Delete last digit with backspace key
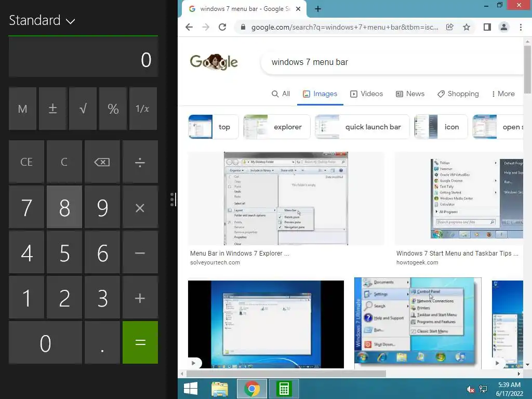Viewport: 532px width, 399px height. (x=102, y=162)
